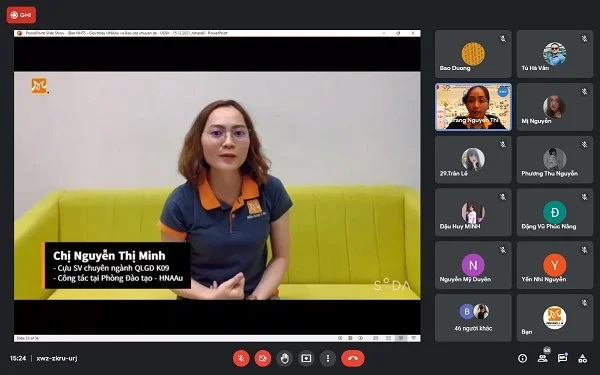Select Tú Hà Văn participant tile
This screenshot has height=375, width=600.
pos(555,54)
